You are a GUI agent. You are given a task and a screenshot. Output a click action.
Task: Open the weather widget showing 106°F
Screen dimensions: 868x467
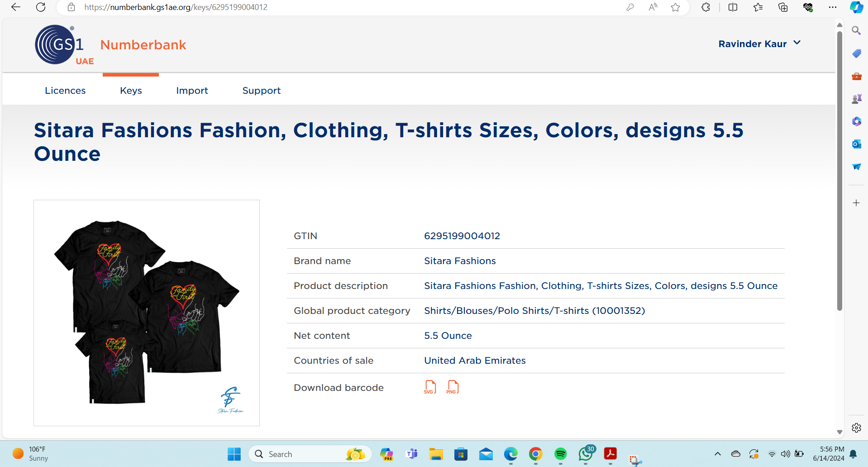[x=30, y=454]
